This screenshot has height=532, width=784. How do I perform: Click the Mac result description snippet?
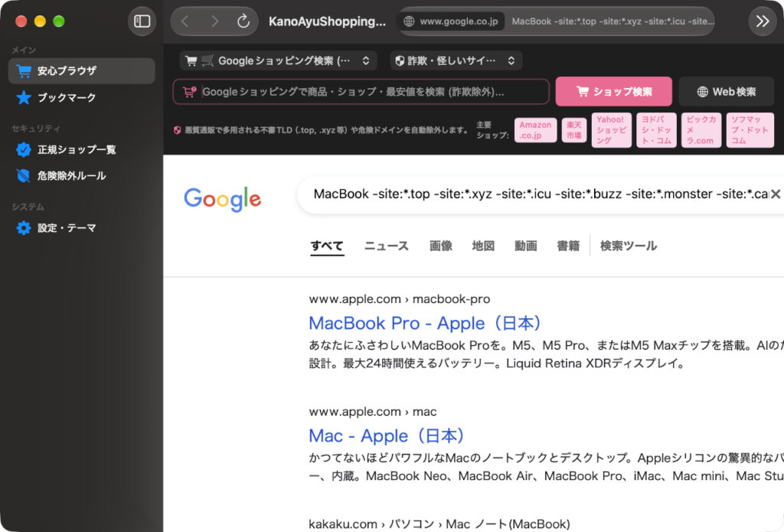click(x=546, y=467)
